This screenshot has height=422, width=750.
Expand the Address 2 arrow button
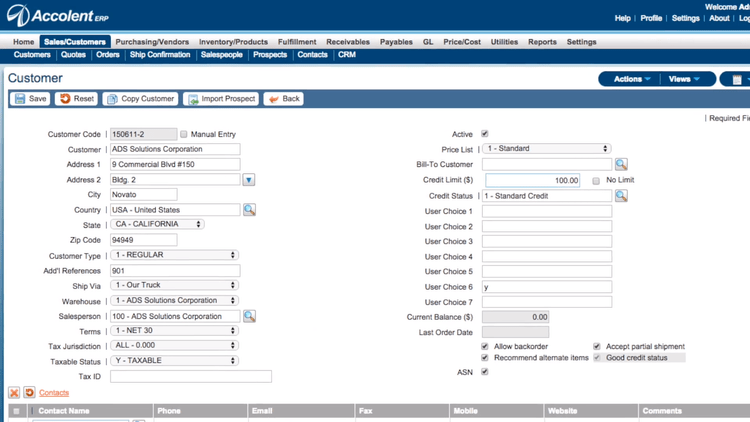[x=249, y=180]
